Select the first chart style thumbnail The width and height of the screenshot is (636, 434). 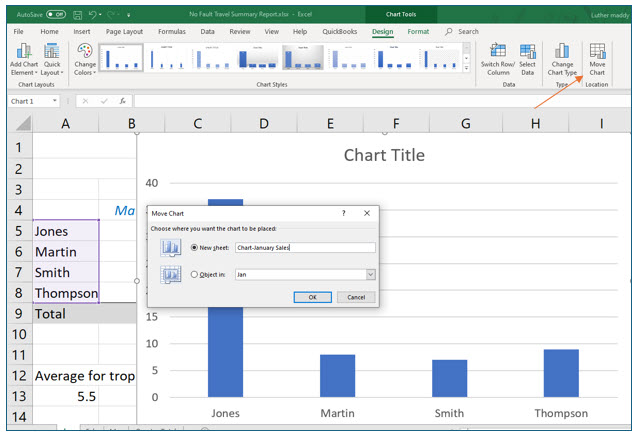pos(121,58)
